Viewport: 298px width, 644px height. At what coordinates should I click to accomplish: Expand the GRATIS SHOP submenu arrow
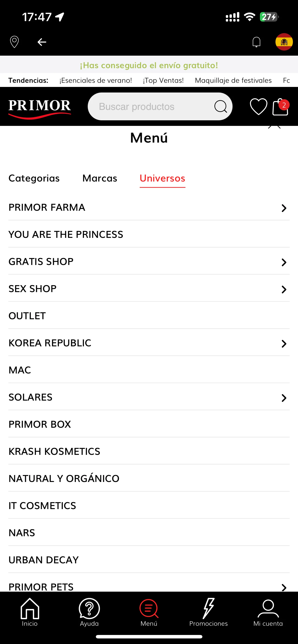click(x=284, y=262)
